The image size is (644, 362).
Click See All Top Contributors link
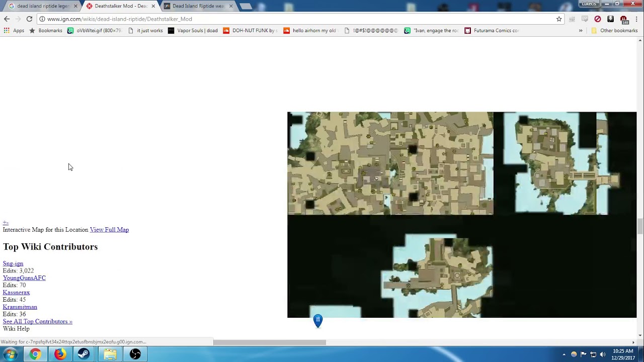click(38, 322)
